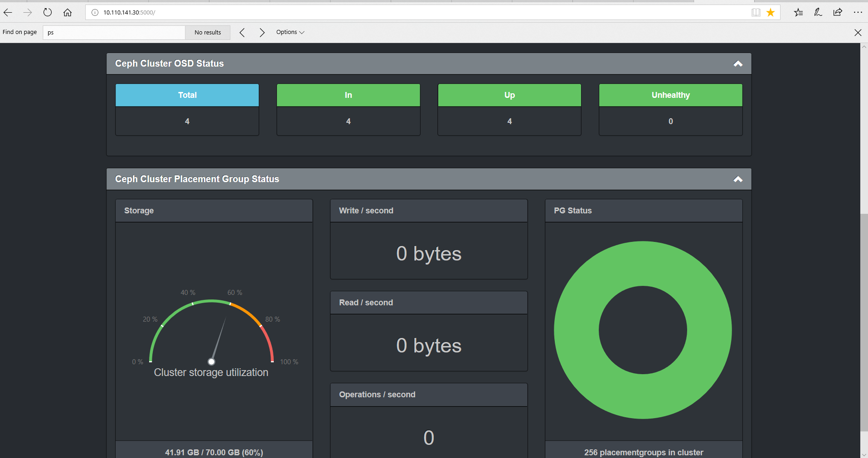The height and width of the screenshot is (458, 868).
Task: Click the Share icon in the browser toolbar
Action: pyautogui.click(x=838, y=12)
